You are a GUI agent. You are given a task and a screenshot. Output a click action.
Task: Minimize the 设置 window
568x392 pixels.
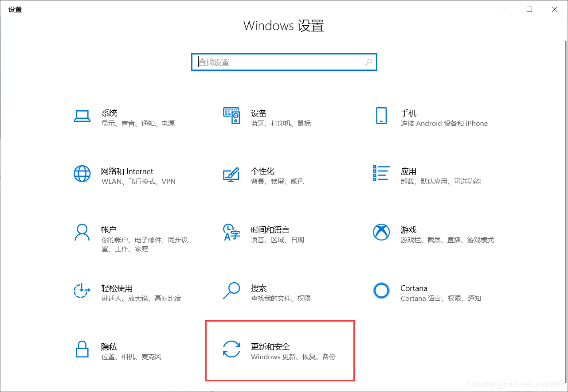(x=504, y=9)
